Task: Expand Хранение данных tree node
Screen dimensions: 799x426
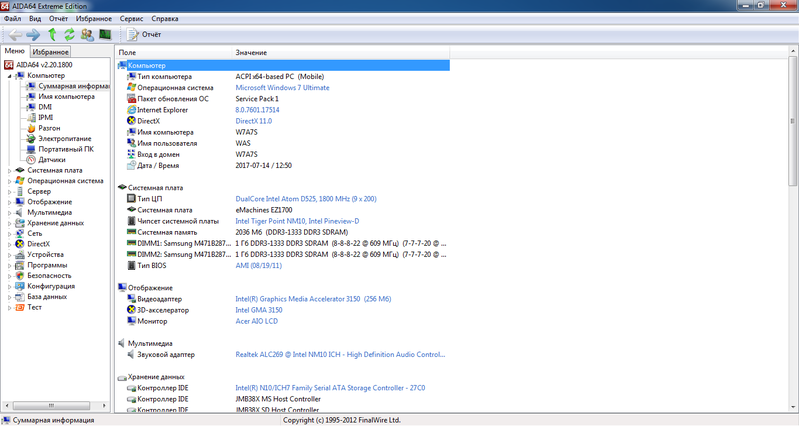Action: pyautogui.click(x=9, y=223)
